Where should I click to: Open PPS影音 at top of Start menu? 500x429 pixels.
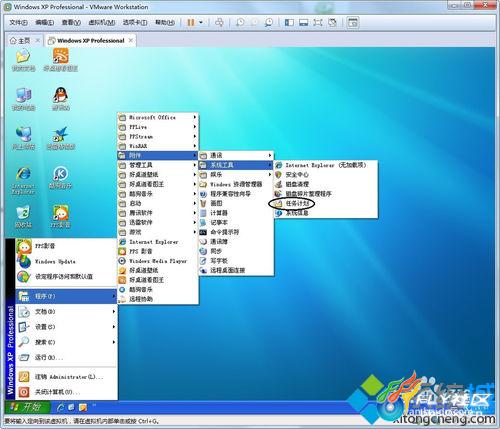tap(66, 246)
